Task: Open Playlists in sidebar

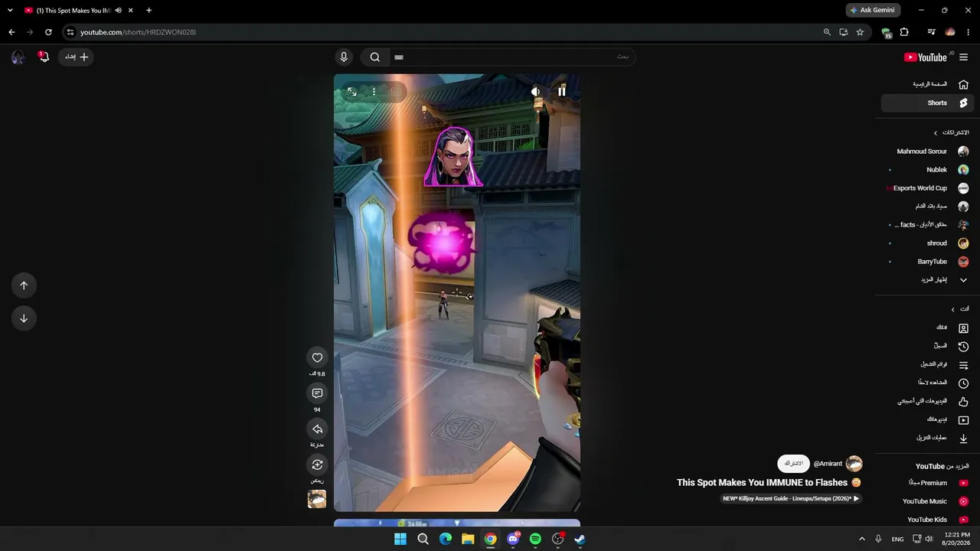Action: (x=927, y=365)
